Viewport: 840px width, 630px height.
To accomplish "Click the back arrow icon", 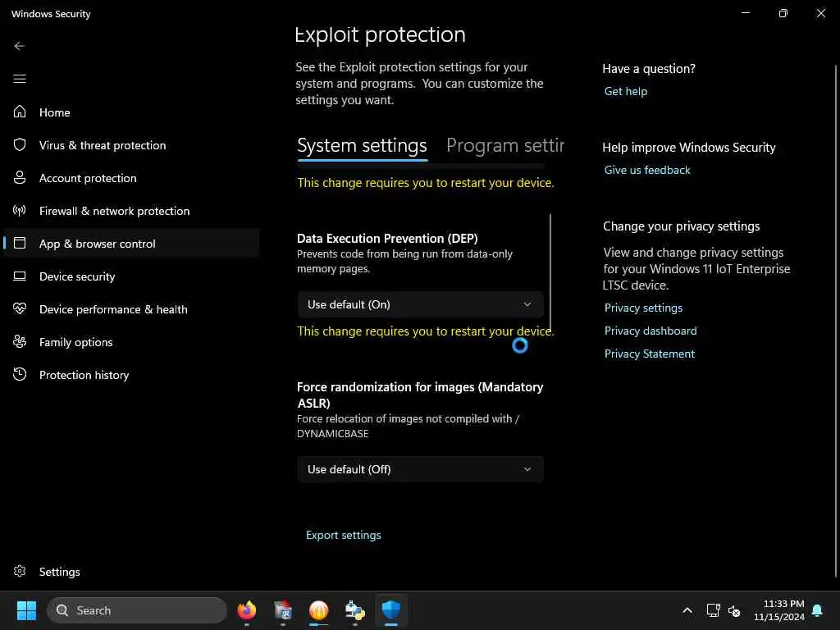I will (20, 46).
